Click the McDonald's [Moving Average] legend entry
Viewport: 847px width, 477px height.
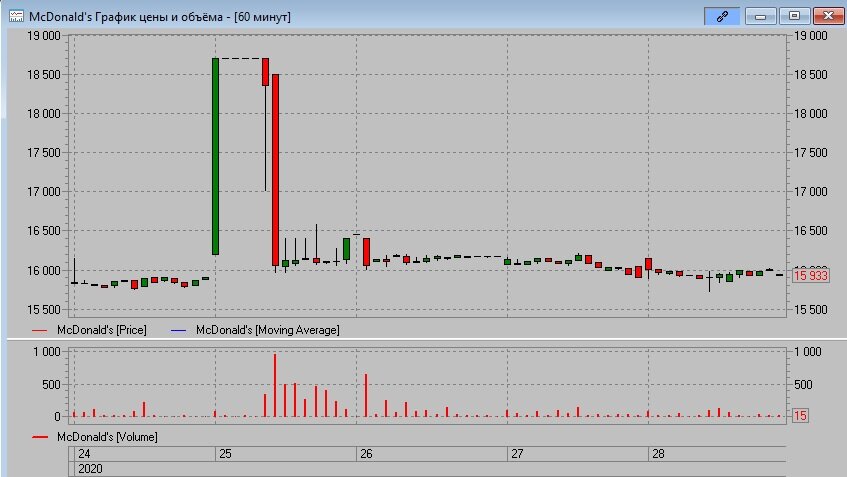point(267,330)
